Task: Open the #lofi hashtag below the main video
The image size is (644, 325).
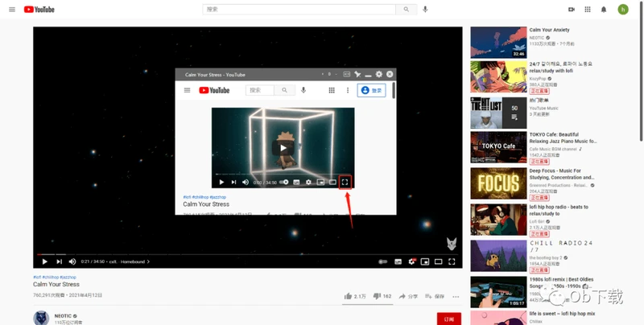Action: (x=37, y=278)
